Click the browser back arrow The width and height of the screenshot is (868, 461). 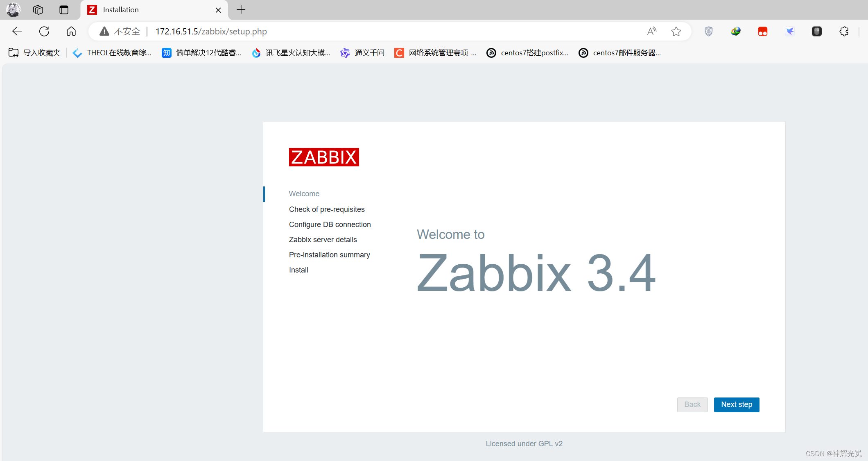[17, 32]
